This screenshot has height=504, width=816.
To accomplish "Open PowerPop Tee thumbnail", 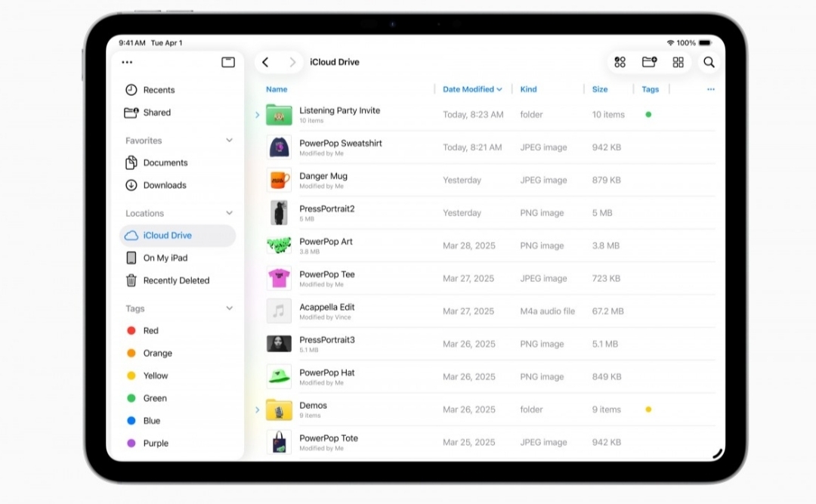I will 279,278.
